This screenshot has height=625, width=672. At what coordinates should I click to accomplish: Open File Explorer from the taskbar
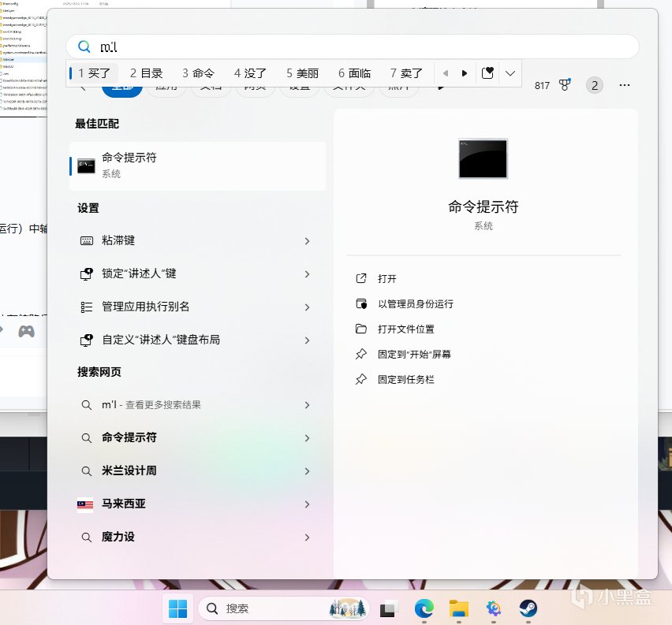(x=458, y=608)
